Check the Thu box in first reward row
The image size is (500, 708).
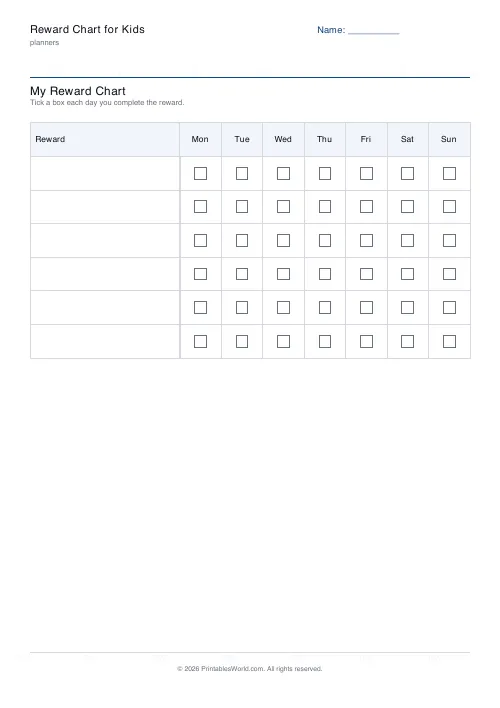click(325, 173)
